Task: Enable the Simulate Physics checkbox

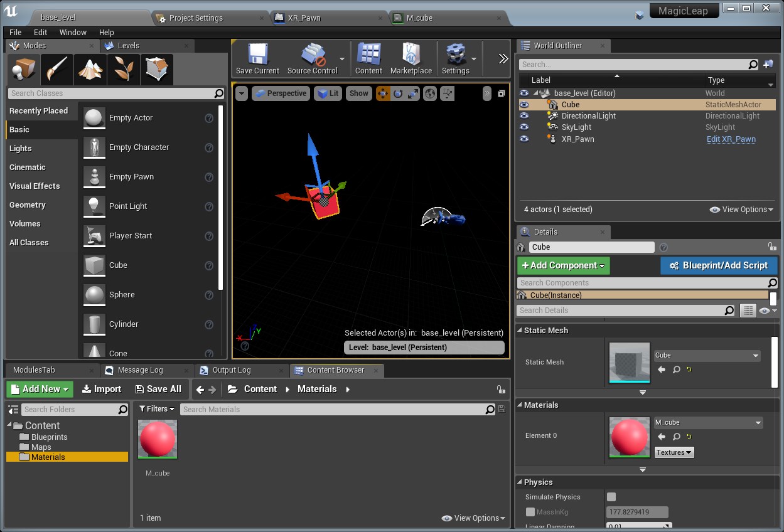Action: (x=611, y=497)
